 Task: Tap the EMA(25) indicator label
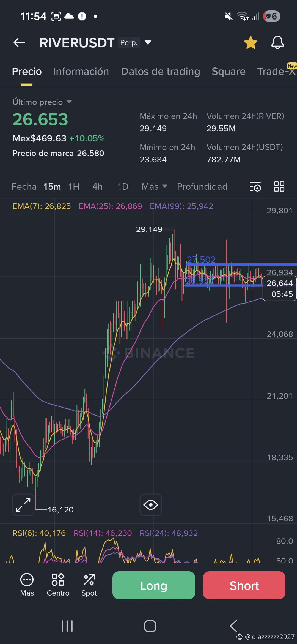[x=110, y=206]
